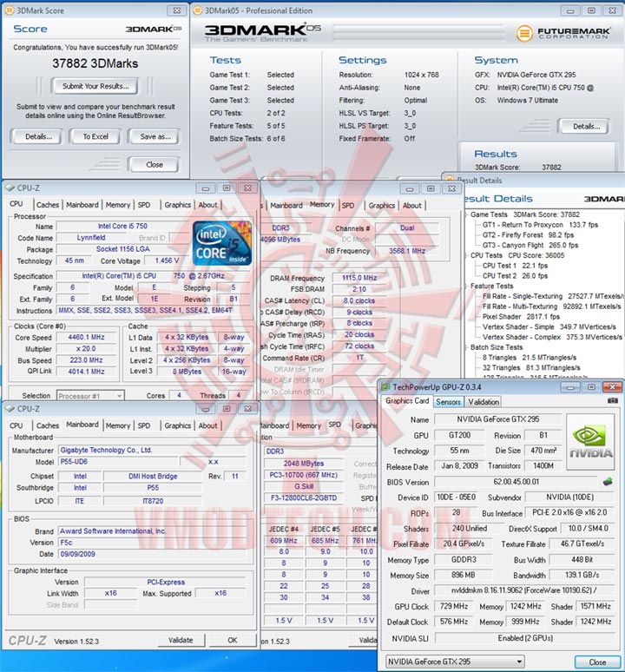Select the 8 Triangles result row

pos(530,358)
